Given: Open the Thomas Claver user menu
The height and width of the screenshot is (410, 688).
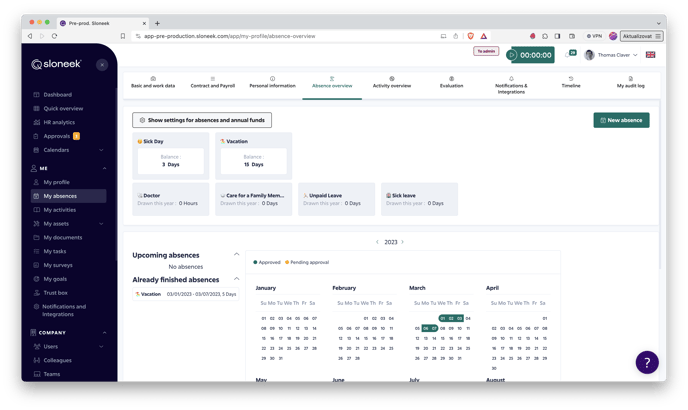Looking at the screenshot, I should point(611,55).
